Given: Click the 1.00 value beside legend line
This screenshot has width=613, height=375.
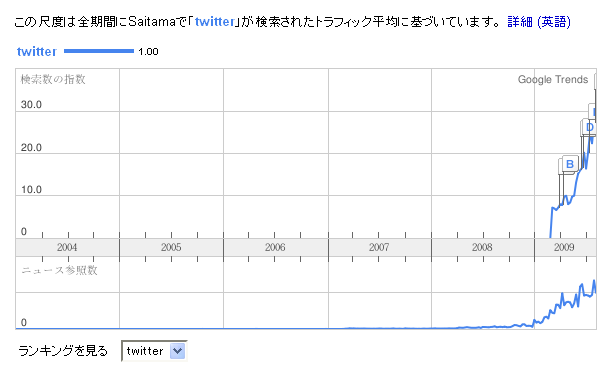Looking at the screenshot, I should [148, 52].
